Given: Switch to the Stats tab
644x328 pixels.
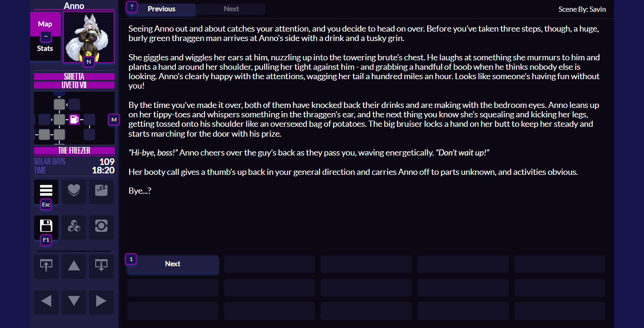Looking at the screenshot, I should coord(45,49).
